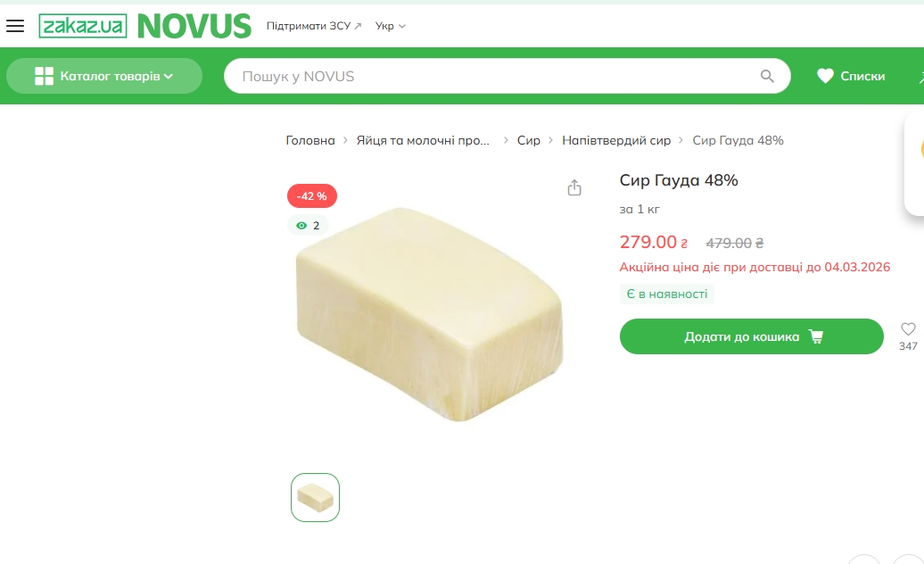This screenshot has width=924, height=564.
Task: Open Яйця та молочні продукти breadcrumb
Action: (x=423, y=140)
